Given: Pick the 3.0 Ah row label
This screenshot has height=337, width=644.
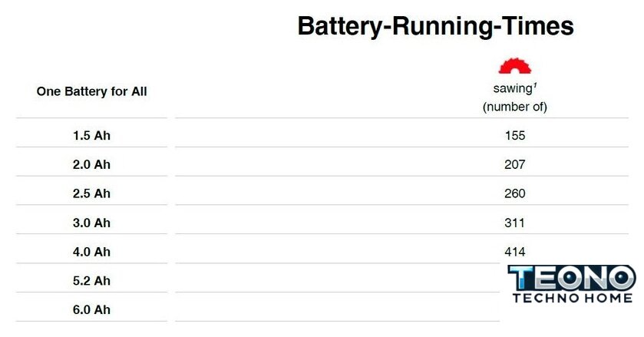Looking at the screenshot, I should (92, 223).
